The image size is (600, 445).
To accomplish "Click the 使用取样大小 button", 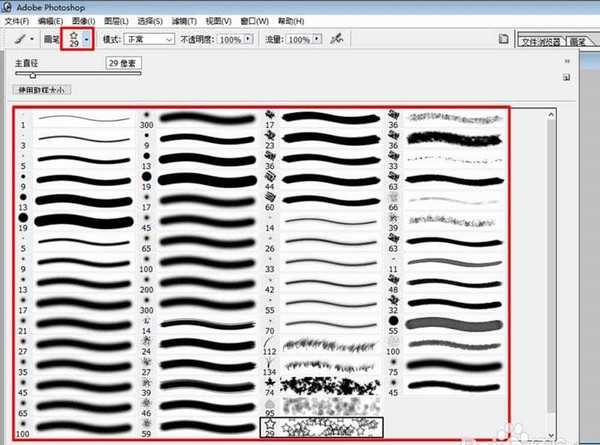I will pyautogui.click(x=41, y=90).
